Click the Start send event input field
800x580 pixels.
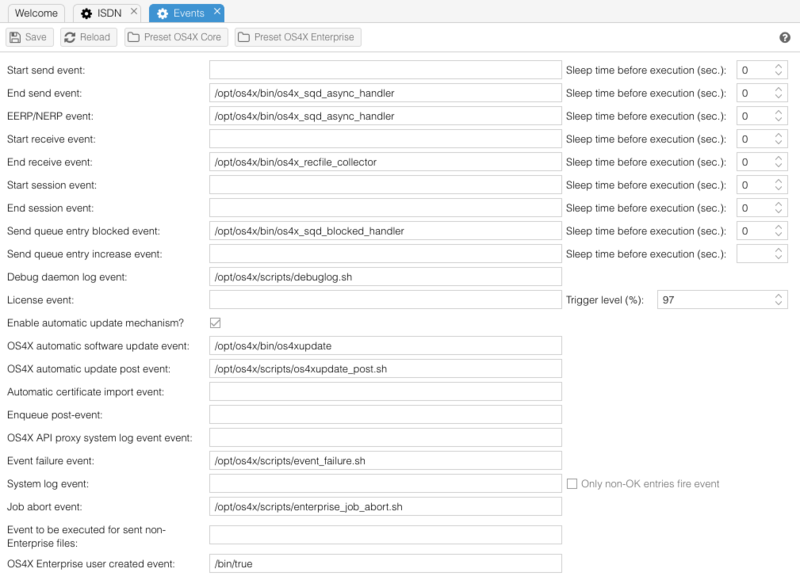[385, 70]
